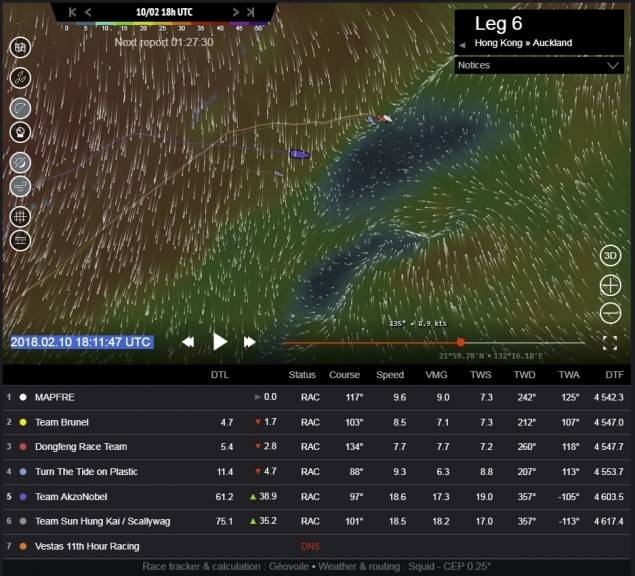This screenshot has height=576, width=635.
Task: Rewind the race playback
Action: click(188, 342)
